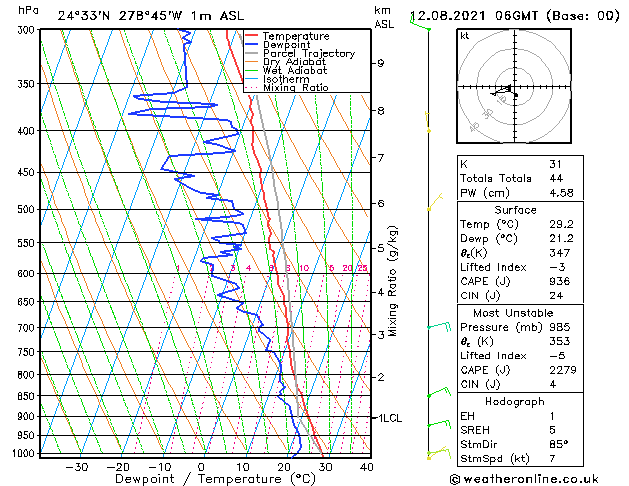629x486 pixels.
Task: Click the 1LCL height marker
Action: (390, 418)
